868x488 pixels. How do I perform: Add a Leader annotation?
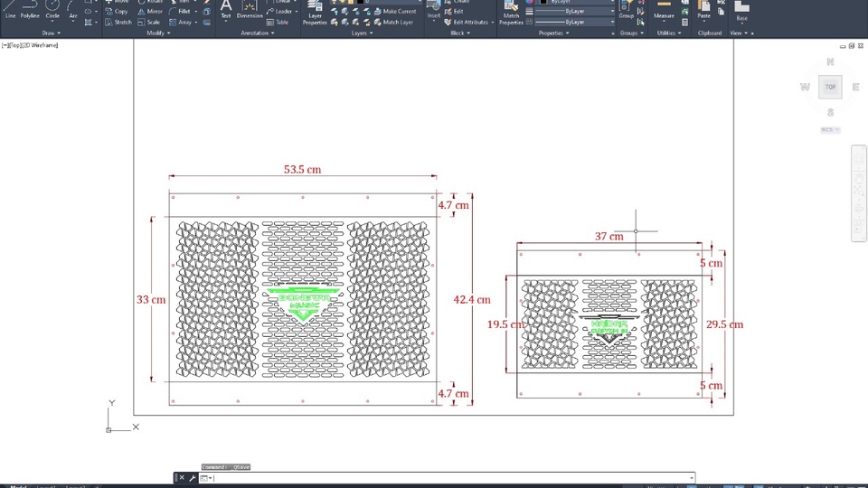tap(279, 11)
